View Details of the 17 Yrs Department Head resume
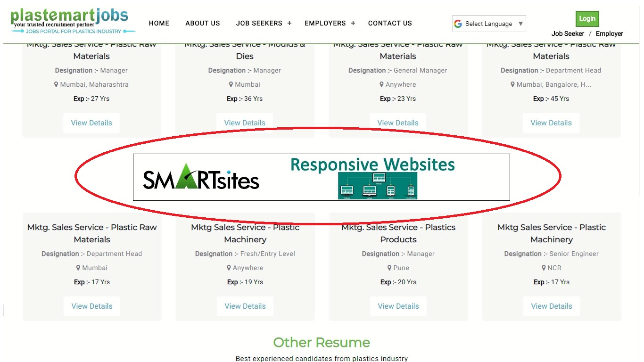Viewport: 644px width, 362px height. [92, 306]
